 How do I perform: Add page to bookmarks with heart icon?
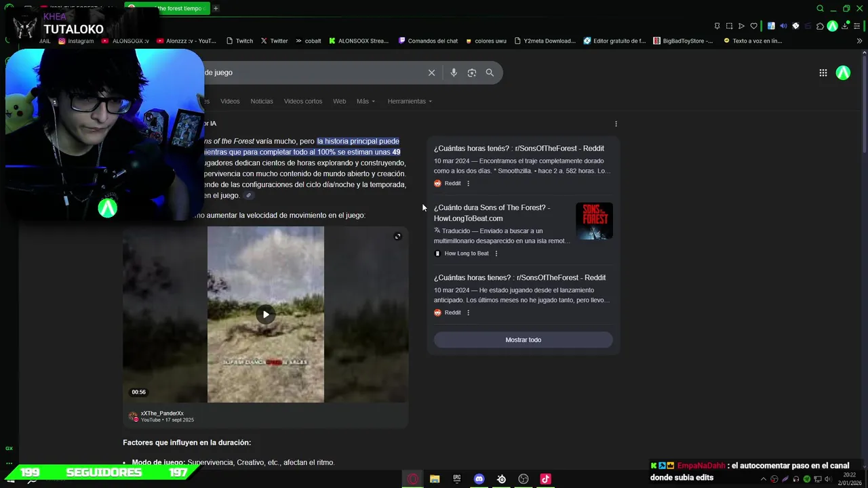753,26
